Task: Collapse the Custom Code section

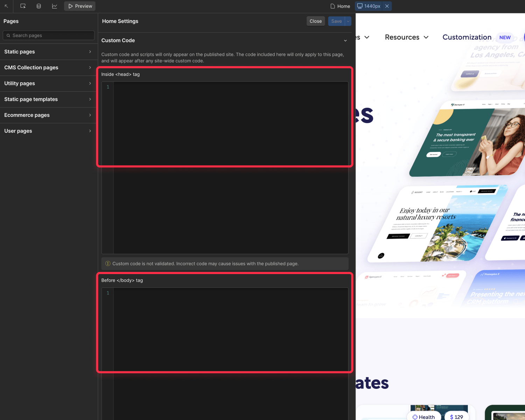Action: click(x=345, y=41)
